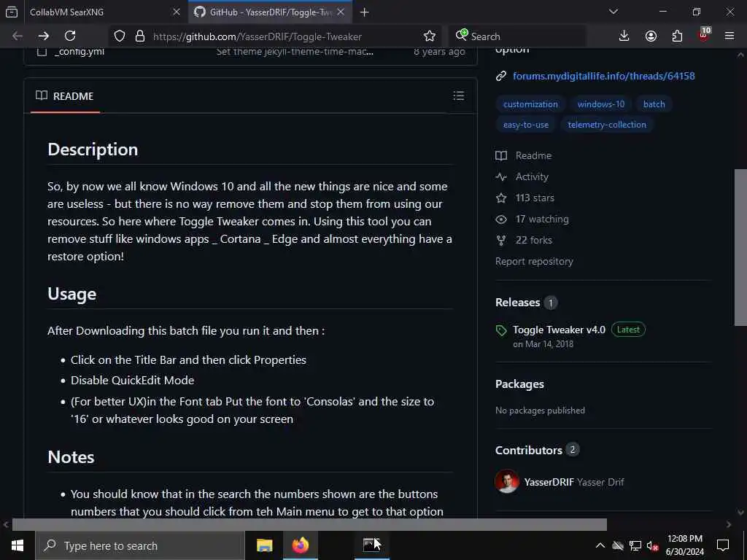Screen dimensions: 747x560
Task: Click the Firefox Search box
Action: [x=517, y=36]
